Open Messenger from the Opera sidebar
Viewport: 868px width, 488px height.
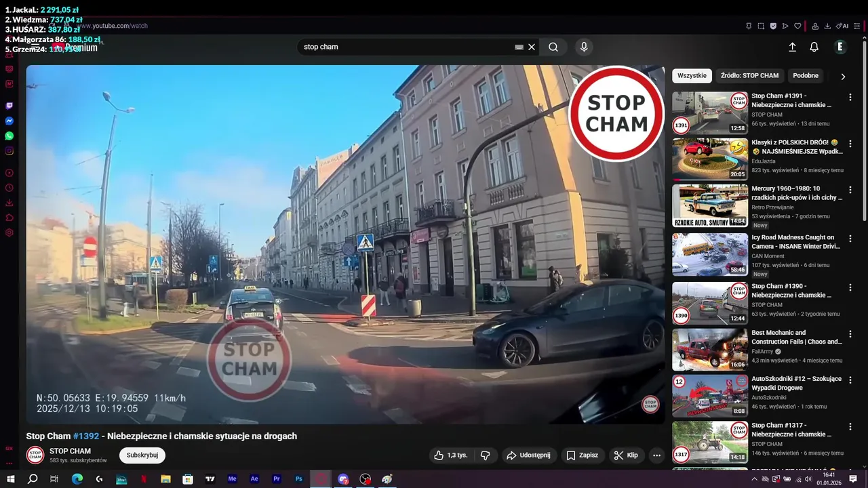click(9, 121)
